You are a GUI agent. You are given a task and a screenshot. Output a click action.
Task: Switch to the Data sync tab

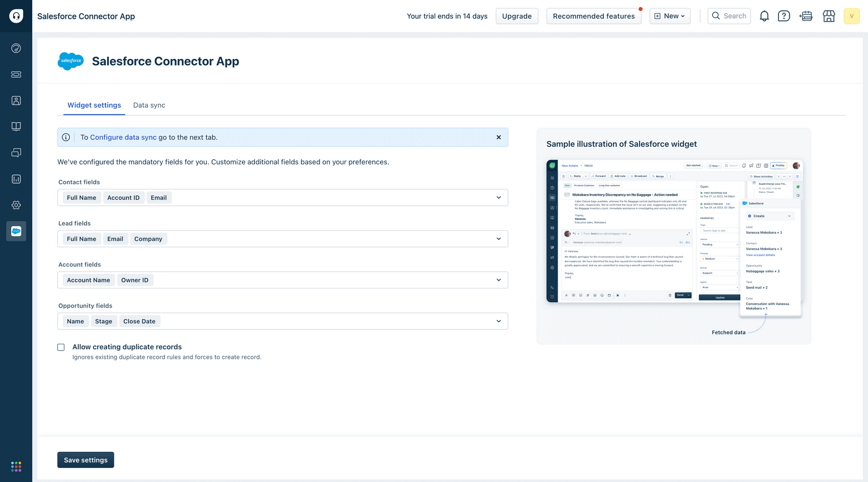149,105
